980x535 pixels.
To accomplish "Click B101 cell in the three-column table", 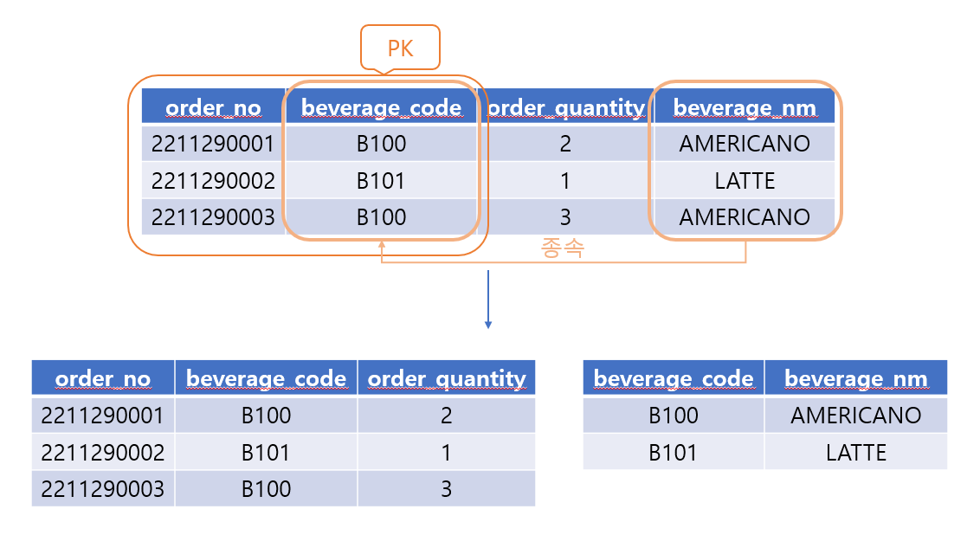I will [266, 452].
